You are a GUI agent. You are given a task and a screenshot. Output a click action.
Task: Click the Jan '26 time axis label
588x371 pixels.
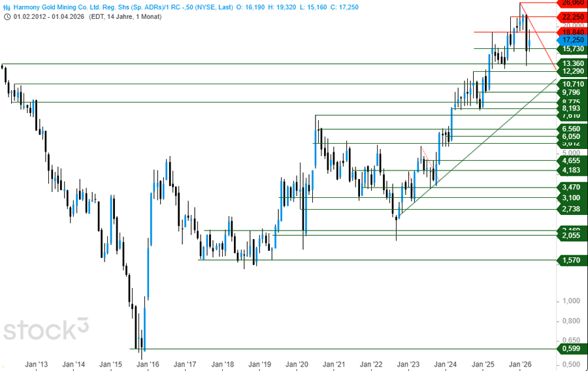pos(520,364)
